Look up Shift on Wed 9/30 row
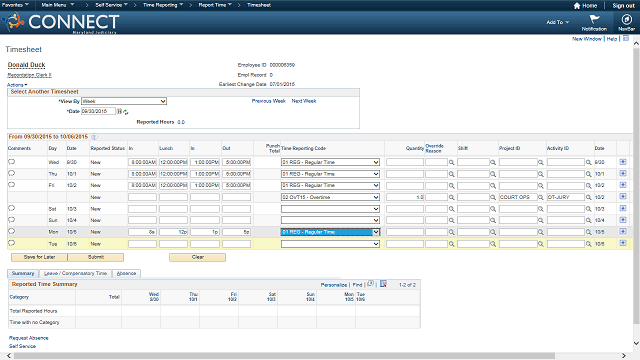The height and width of the screenshot is (360, 640). [493, 162]
